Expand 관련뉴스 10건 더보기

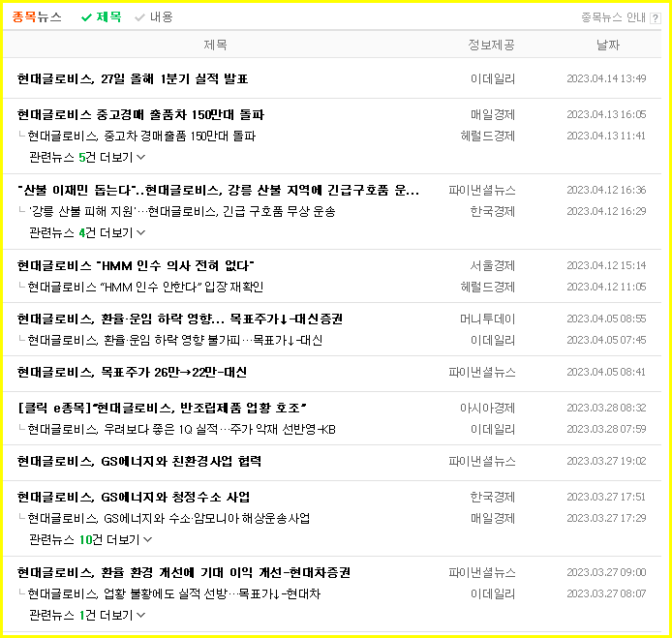91,539
